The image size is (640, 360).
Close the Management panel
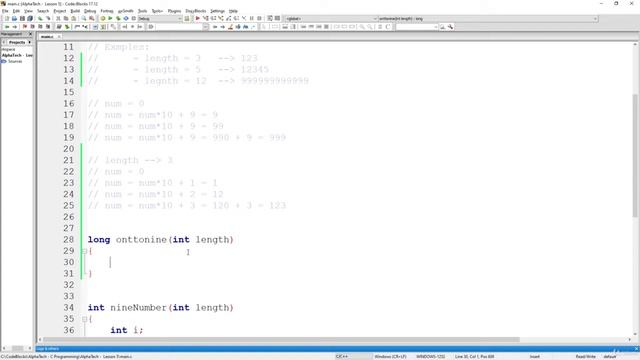pyautogui.click(x=30, y=34)
